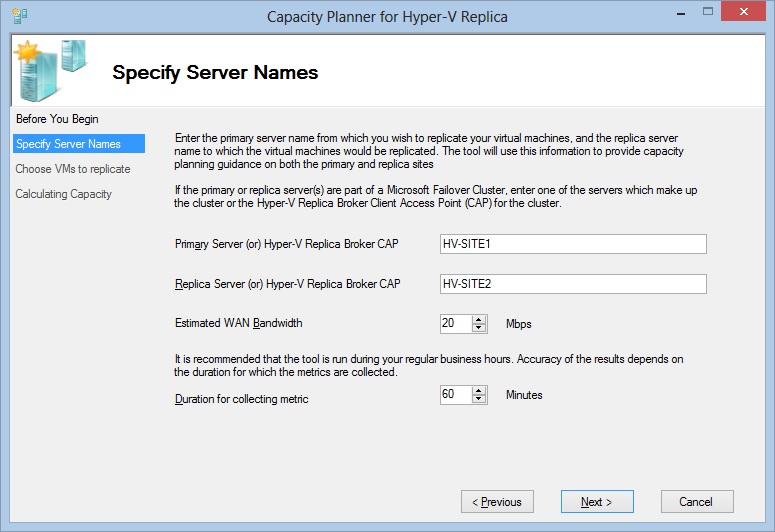
Task: Click the wizard server banner icon
Action: click(48, 68)
